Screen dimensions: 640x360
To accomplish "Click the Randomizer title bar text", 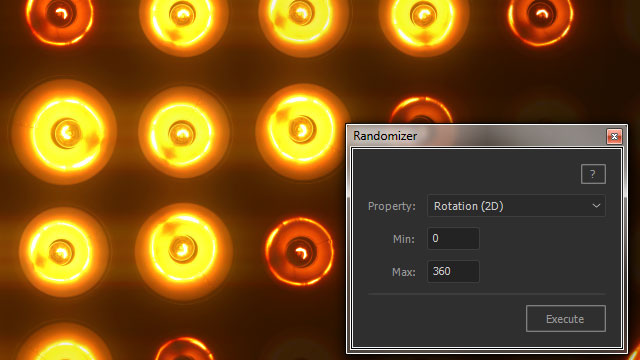I will [385, 136].
